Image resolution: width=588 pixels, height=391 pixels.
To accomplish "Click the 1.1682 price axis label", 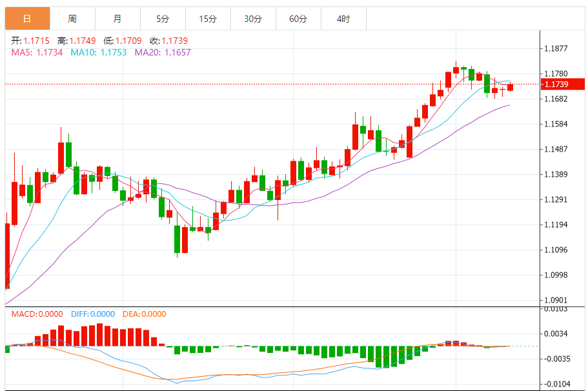I will (556, 99).
